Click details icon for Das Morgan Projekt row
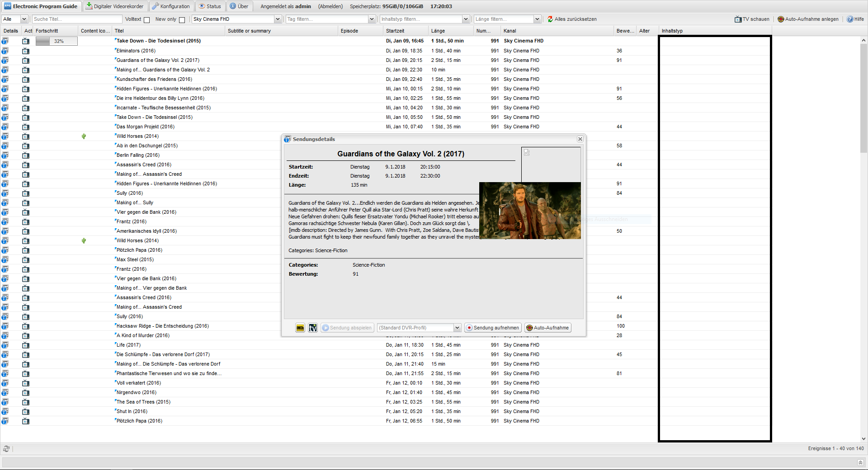Viewport: 868px width, 470px height. click(5, 127)
